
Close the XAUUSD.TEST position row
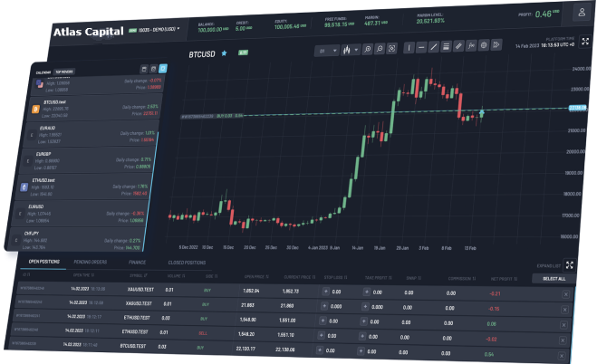564,293
